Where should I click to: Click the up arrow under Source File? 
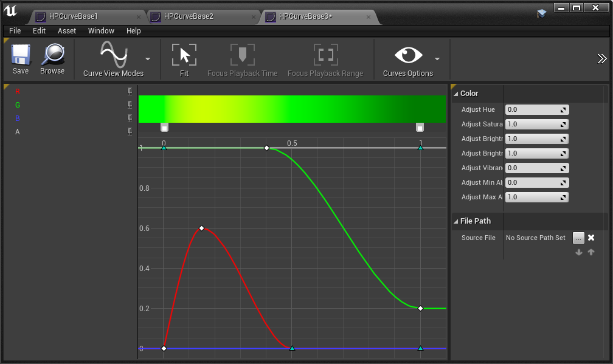point(591,252)
